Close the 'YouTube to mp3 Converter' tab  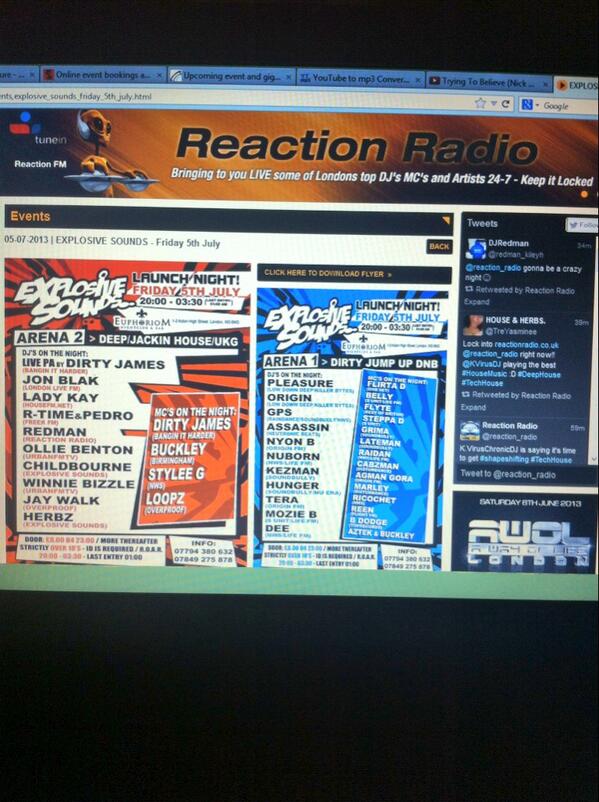pyautogui.click(x=418, y=80)
